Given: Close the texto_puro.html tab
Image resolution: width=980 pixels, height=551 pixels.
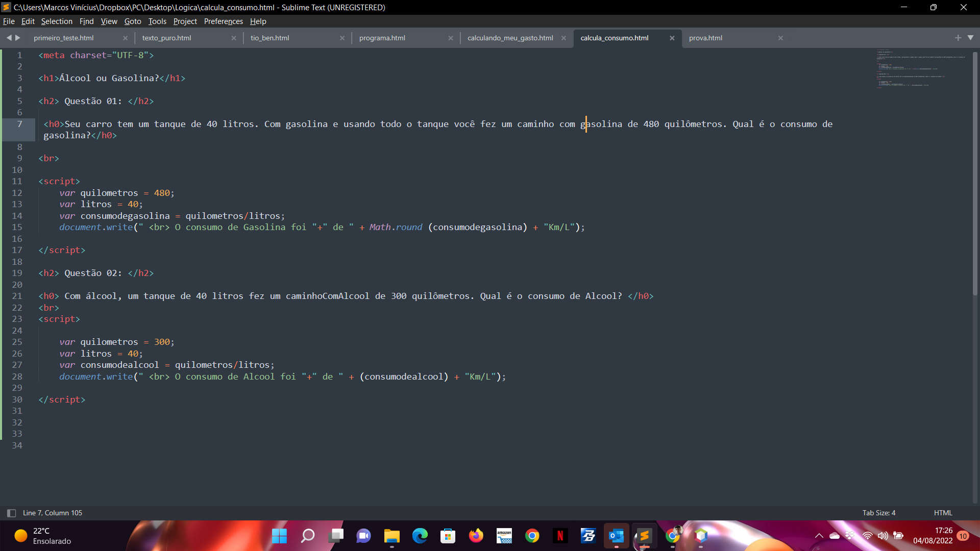Looking at the screenshot, I should (234, 38).
